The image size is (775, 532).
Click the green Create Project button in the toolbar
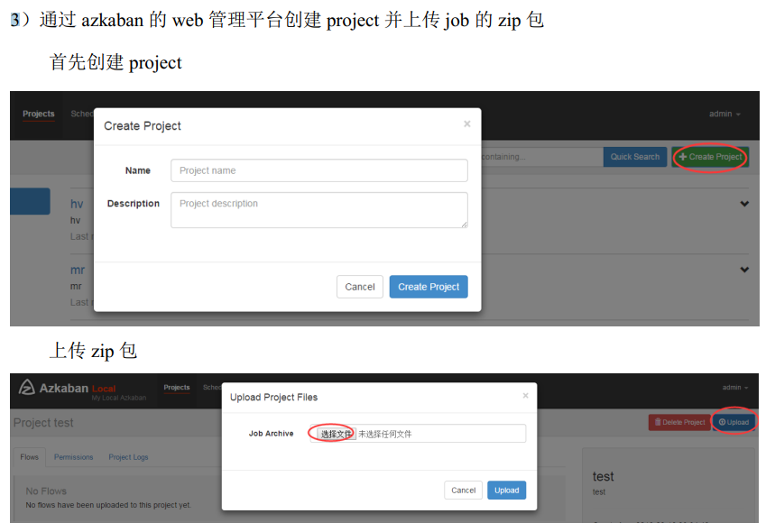[x=710, y=157]
